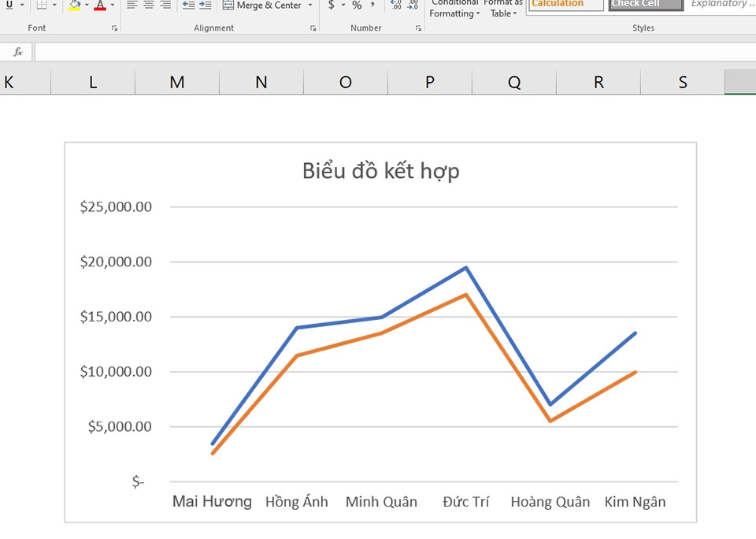Screen dimensions: 756x539
Task: Open the Merge & Center dropdown arrow
Action: click(310, 6)
